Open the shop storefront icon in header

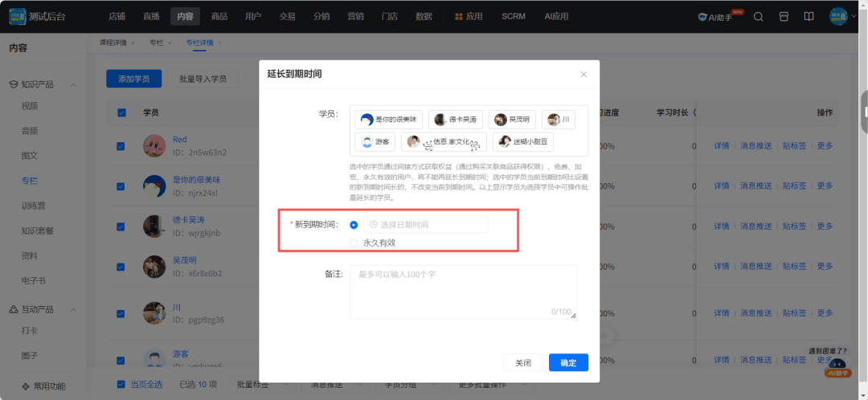[784, 17]
